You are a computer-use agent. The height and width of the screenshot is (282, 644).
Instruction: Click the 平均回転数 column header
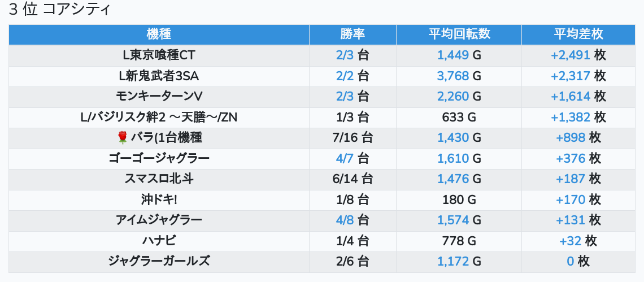coord(459,34)
